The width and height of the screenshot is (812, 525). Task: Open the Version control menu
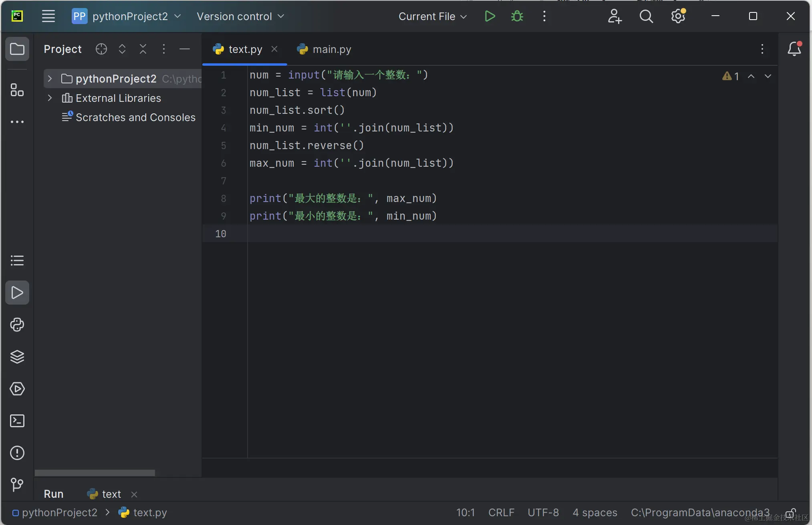(x=240, y=16)
